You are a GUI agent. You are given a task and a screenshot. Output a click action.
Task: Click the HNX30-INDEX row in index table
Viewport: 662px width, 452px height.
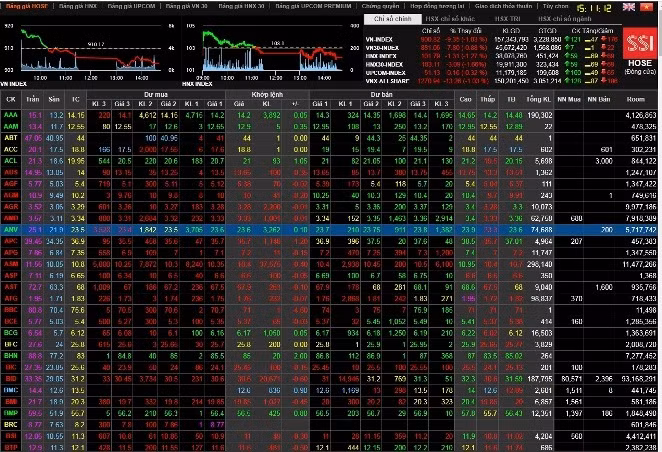[x=491, y=65]
